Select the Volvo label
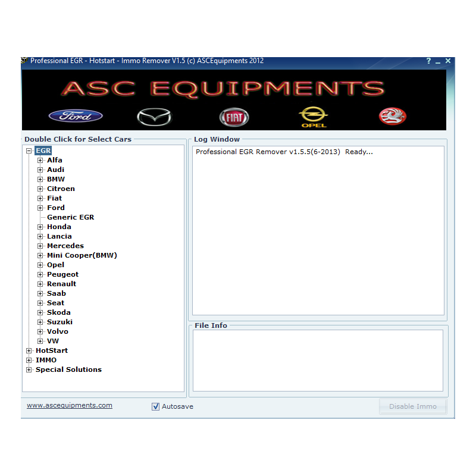Image resolution: width=476 pixels, height=476 pixels. tap(57, 331)
